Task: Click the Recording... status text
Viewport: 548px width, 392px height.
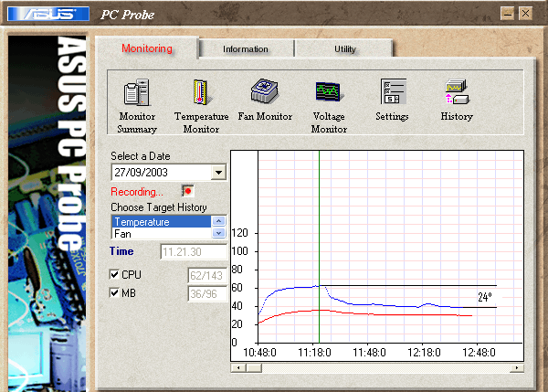Action: [x=137, y=192]
